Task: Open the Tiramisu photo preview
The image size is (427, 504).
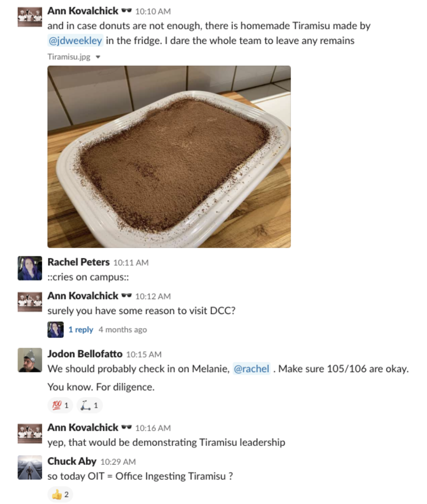Action: tap(169, 157)
